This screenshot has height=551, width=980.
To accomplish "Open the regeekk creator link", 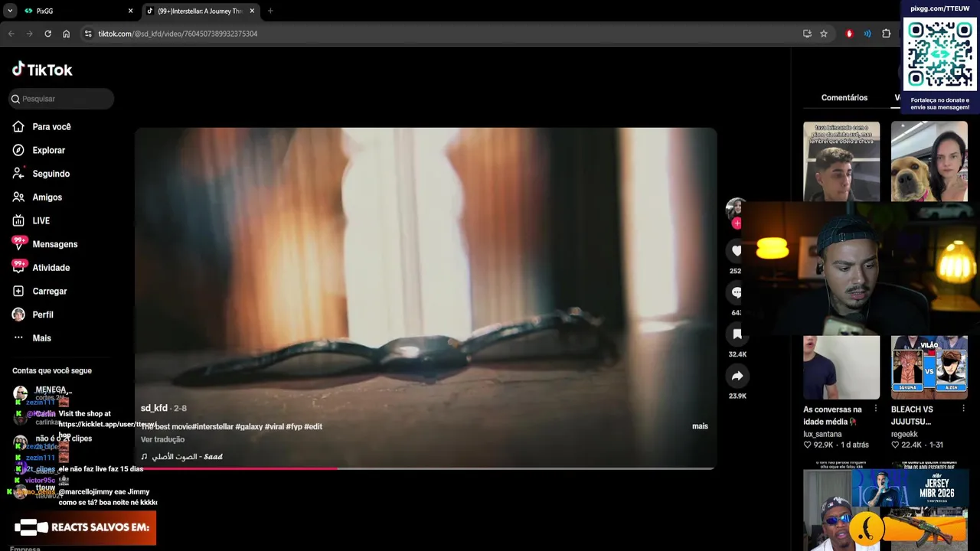I will [x=904, y=434].
